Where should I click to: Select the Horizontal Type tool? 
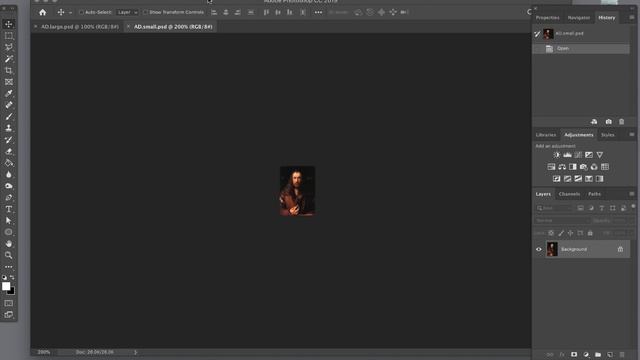[9, 209]
